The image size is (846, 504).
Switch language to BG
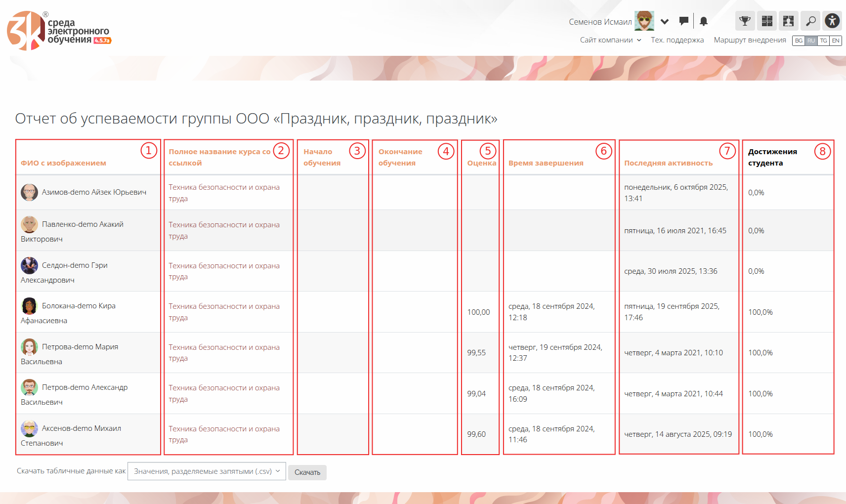pos(799,41)
